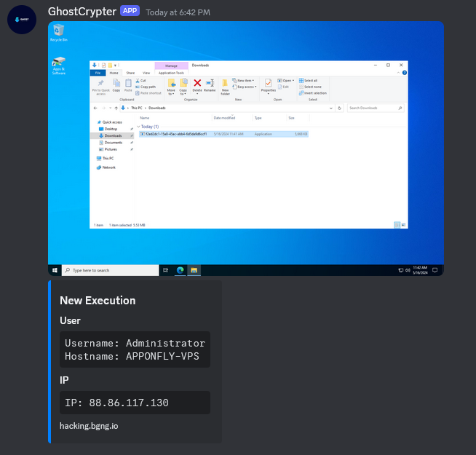Collapse the Today (1) group
The width and height of the screenshot is (476, 455).
coord(138,127)
